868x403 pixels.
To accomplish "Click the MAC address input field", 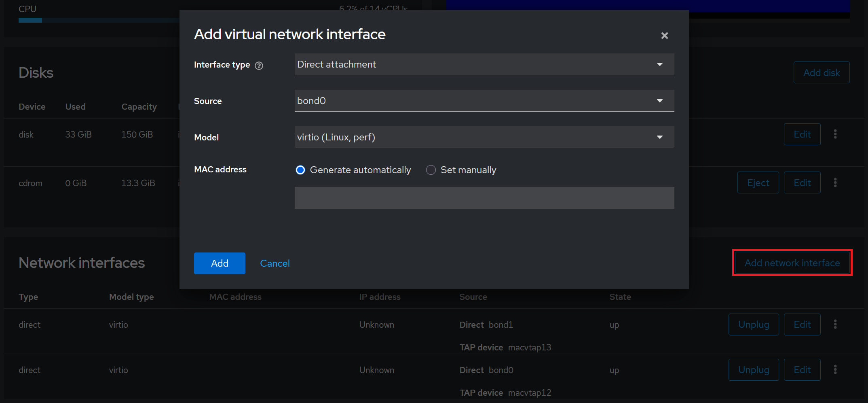I will [x=484, y=198].
